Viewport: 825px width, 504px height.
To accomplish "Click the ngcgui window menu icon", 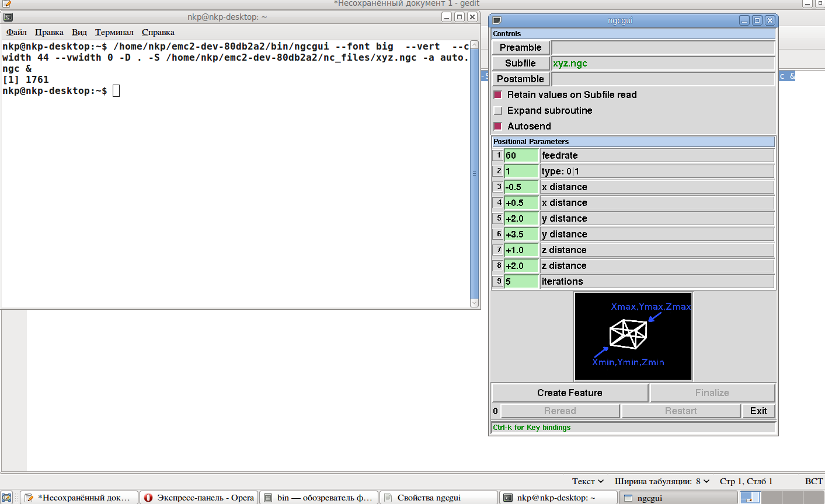I will (497, 20).
